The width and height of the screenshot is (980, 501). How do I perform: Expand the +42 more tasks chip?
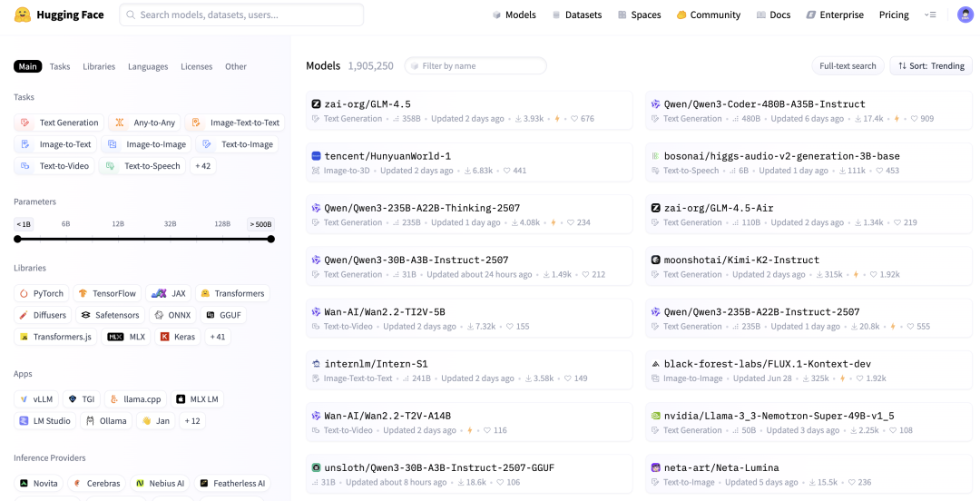[x=203, y=166]
